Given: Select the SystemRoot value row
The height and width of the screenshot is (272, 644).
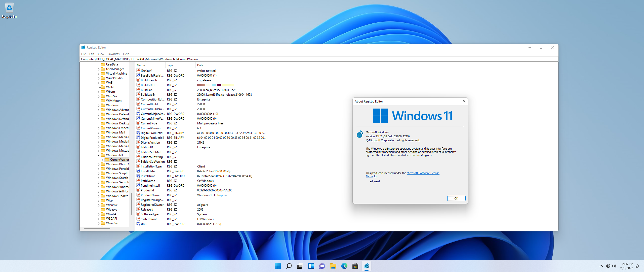Looking at the screenshot, I should (x=201, y=219).
